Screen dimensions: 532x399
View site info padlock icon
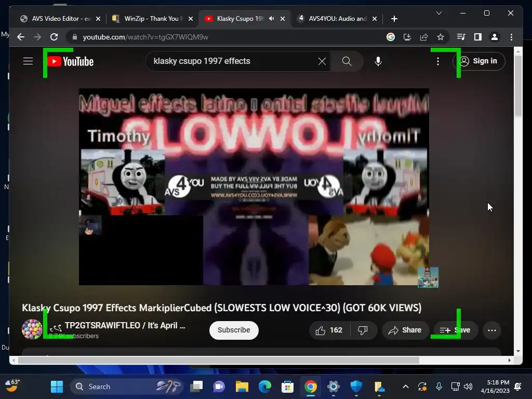75,37
